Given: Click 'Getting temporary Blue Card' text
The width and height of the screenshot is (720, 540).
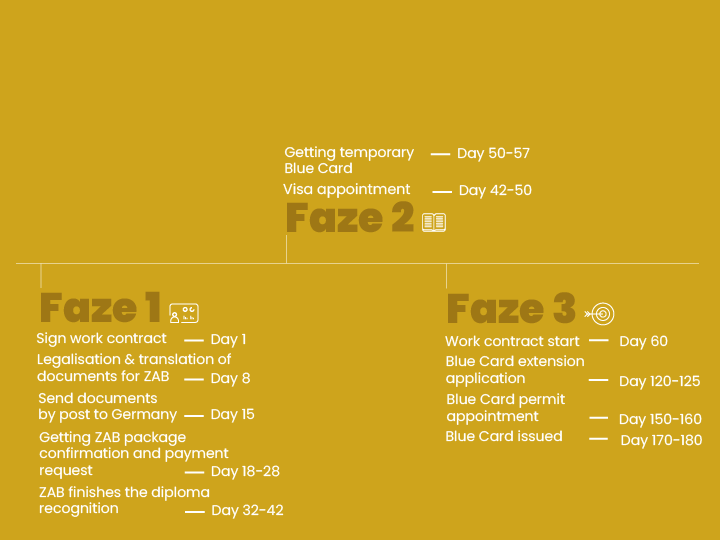Looking at the screenshot, I should pos(348,160).
